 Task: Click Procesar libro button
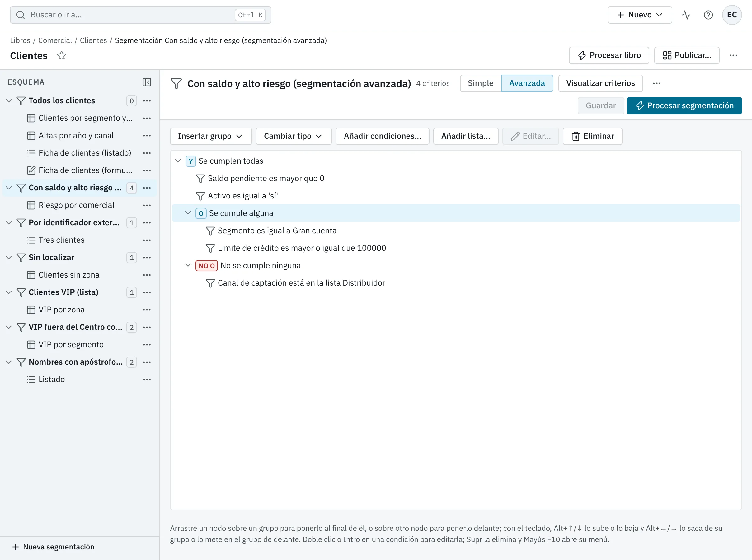[609, 55]
